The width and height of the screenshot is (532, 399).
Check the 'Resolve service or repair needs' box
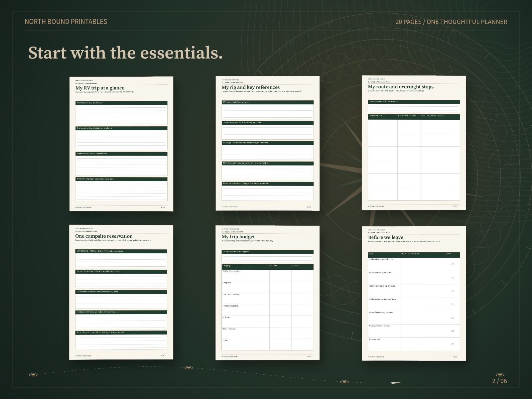[x=452, y=291]
